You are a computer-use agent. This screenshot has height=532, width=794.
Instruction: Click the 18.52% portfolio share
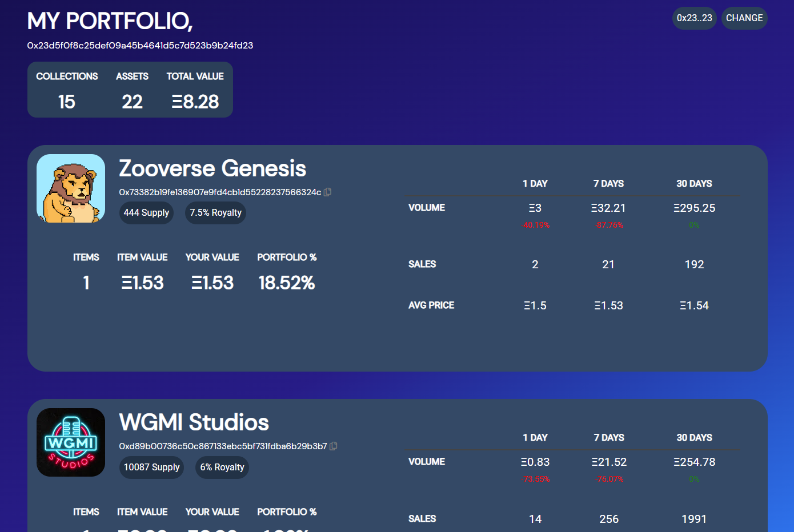tap(287, 283)
